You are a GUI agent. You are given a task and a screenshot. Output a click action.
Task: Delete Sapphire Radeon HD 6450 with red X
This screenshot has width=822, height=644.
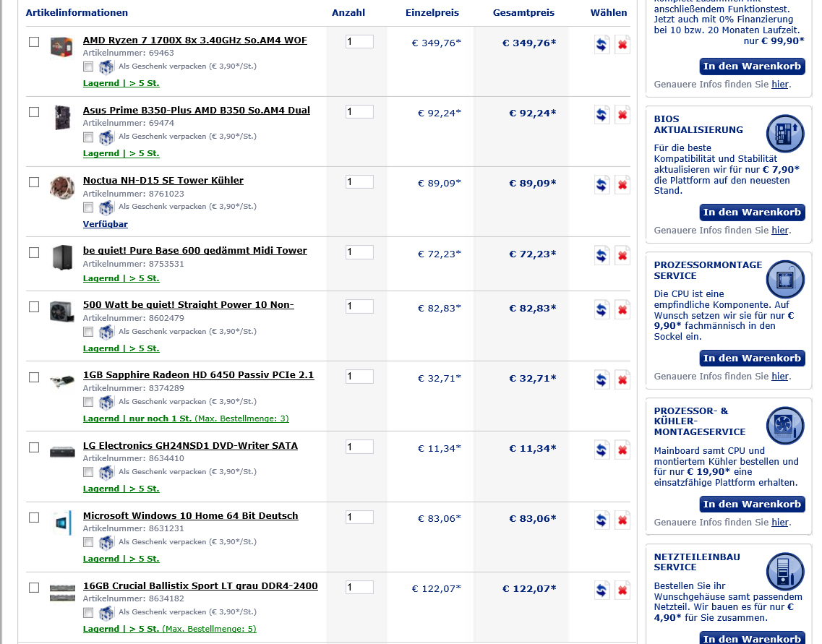[x=622, y=379]
